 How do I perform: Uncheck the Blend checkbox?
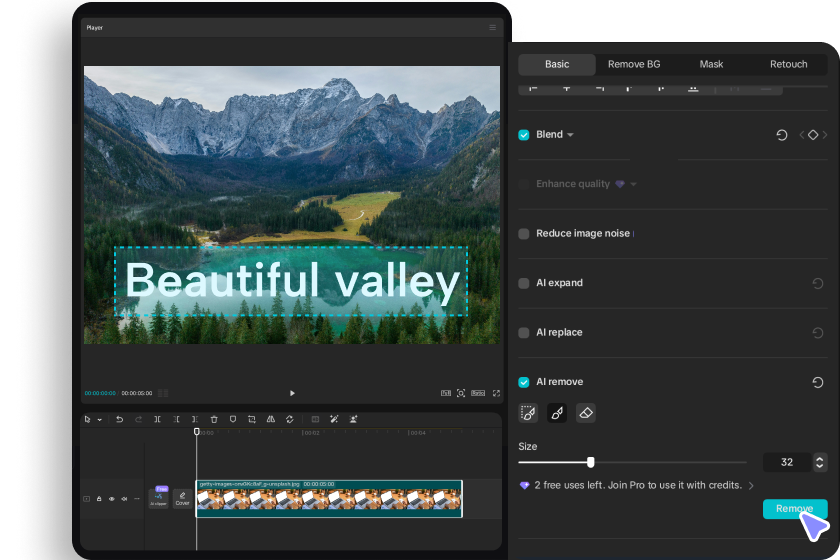524,135
